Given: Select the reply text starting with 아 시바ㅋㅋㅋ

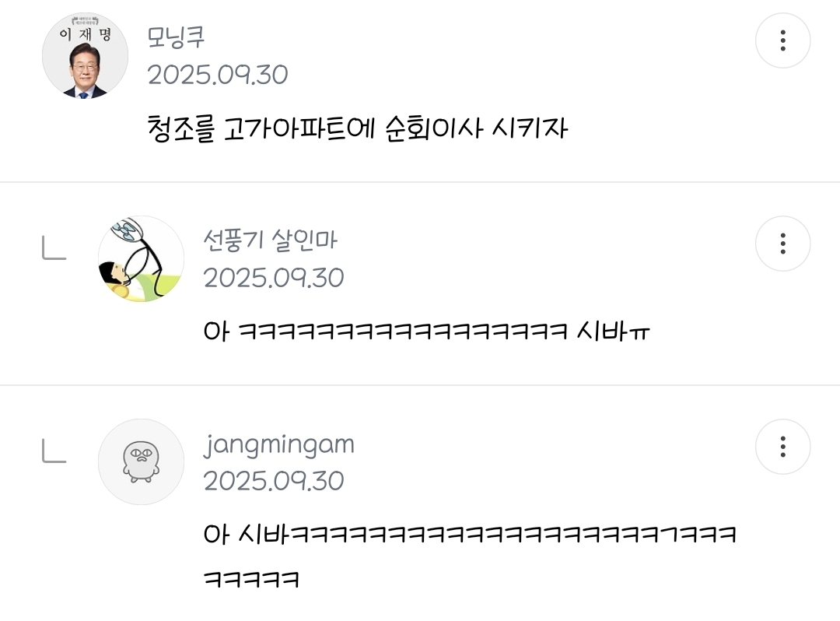Looking at the screenshot, I should click(x=470, y=556).
